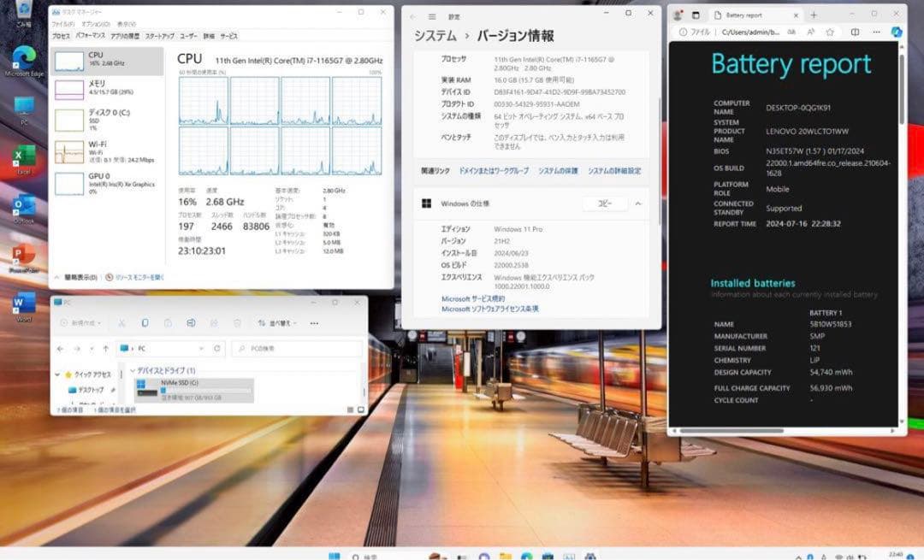Viewport: 924px width, 560px height.
Task: Open the settings hamburger navigation menu
Action: point(432,16)
